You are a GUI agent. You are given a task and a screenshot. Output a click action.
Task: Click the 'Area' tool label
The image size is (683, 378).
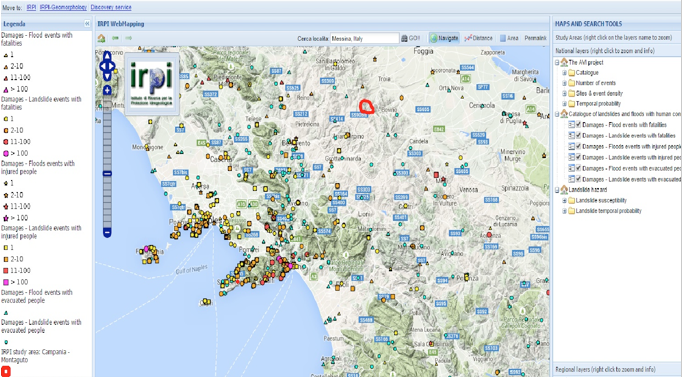point(513,38)
